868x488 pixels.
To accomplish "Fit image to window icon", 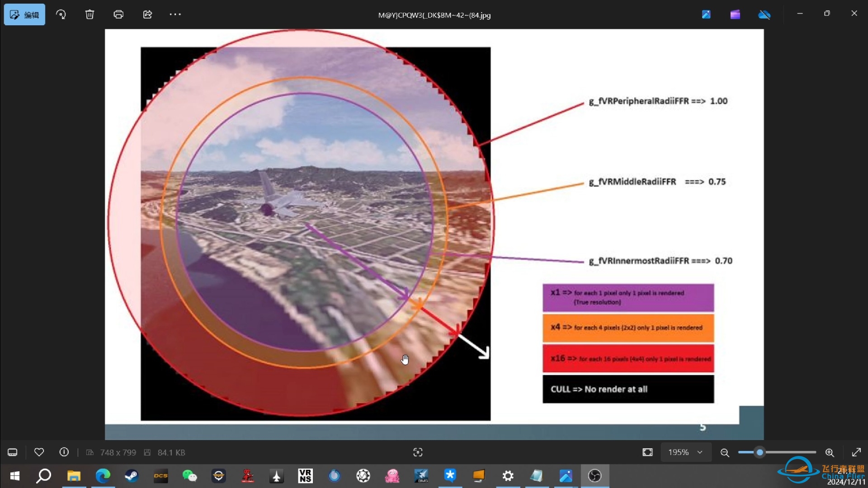I will point(647,452).
